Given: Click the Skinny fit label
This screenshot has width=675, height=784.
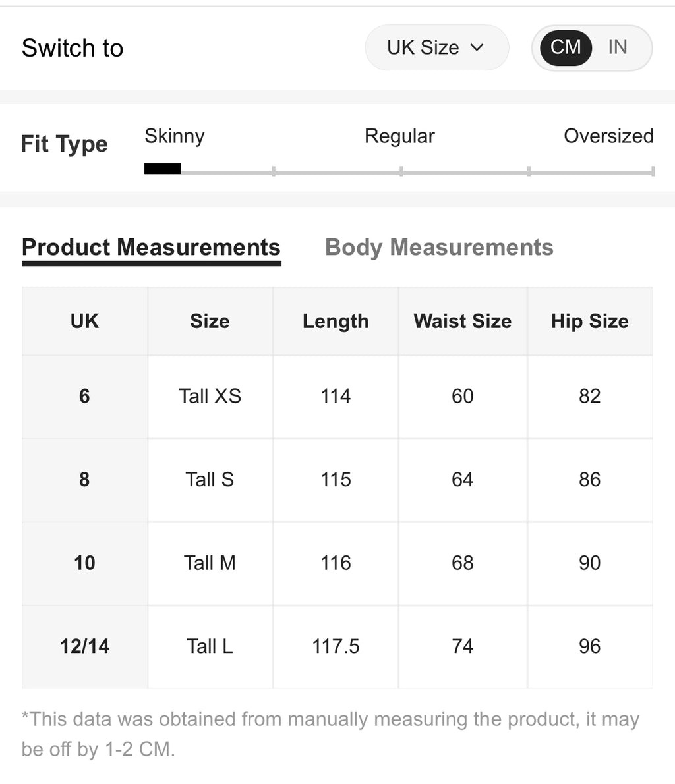Looking at the screenshot, I should tap(174, 136).
